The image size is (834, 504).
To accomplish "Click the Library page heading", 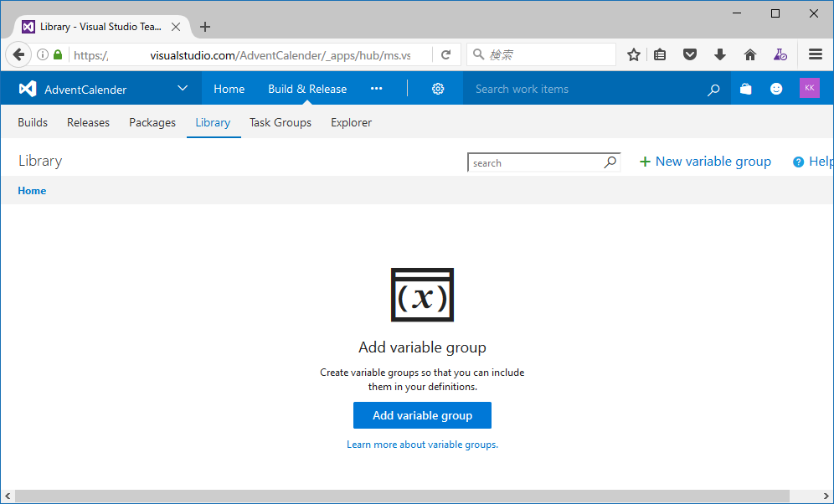I will point(40,161).
